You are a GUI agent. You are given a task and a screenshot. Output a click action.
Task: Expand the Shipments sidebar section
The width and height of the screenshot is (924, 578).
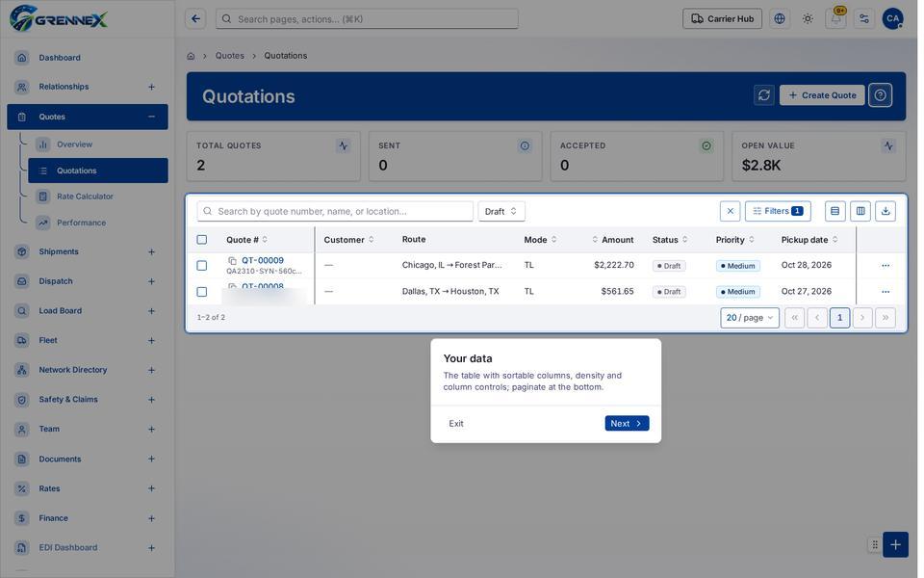[x=151, y=251]
